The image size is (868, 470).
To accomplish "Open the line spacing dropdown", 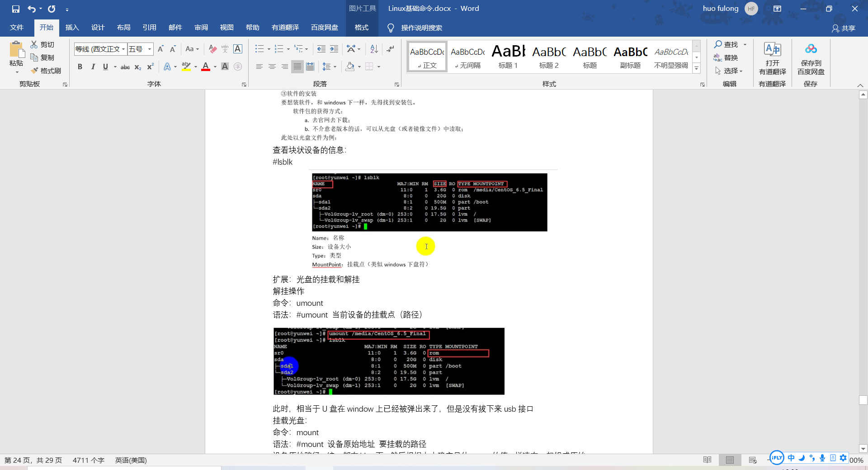I will click(x=330, y=66).
